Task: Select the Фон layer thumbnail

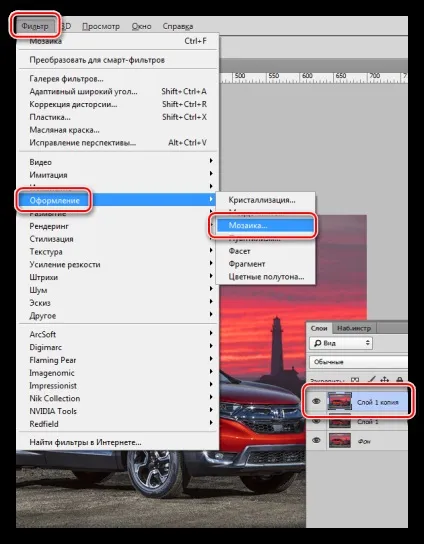Action: pyautogui.click(x=340, y=441)
